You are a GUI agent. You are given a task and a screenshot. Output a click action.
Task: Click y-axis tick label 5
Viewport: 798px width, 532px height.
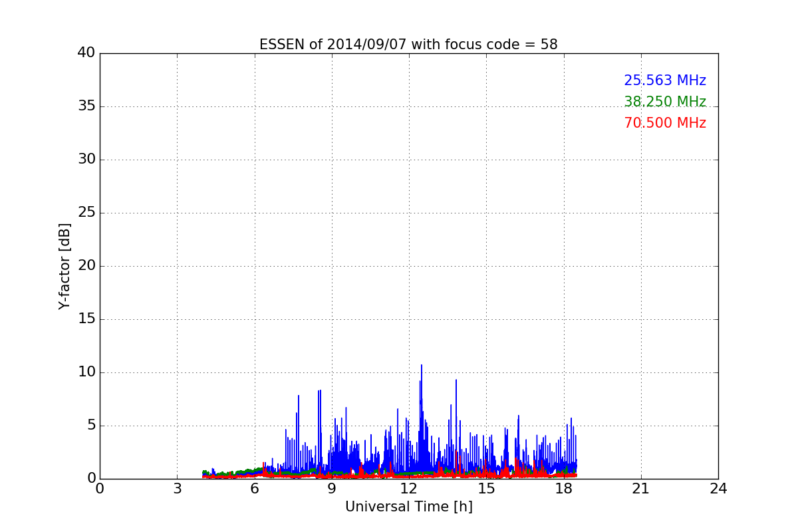click(90, 426)
